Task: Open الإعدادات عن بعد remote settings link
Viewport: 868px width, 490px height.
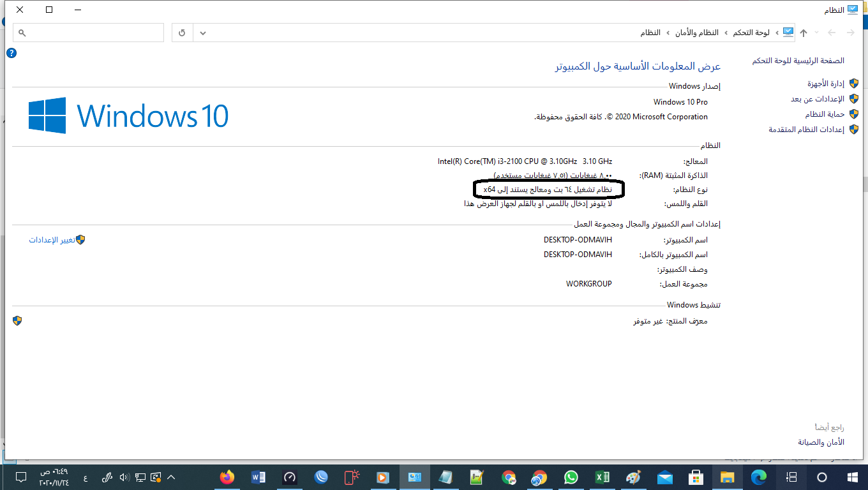Action: [818, 99]
